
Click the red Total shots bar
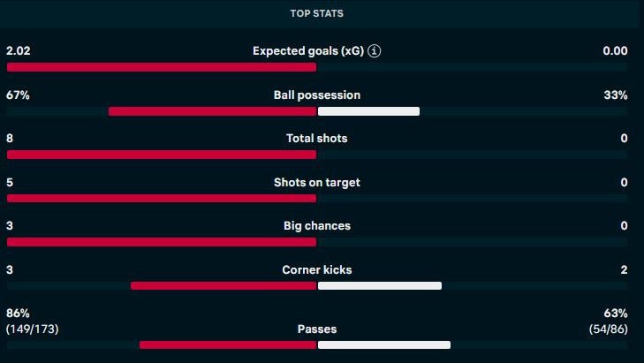[x=161, y=155]
